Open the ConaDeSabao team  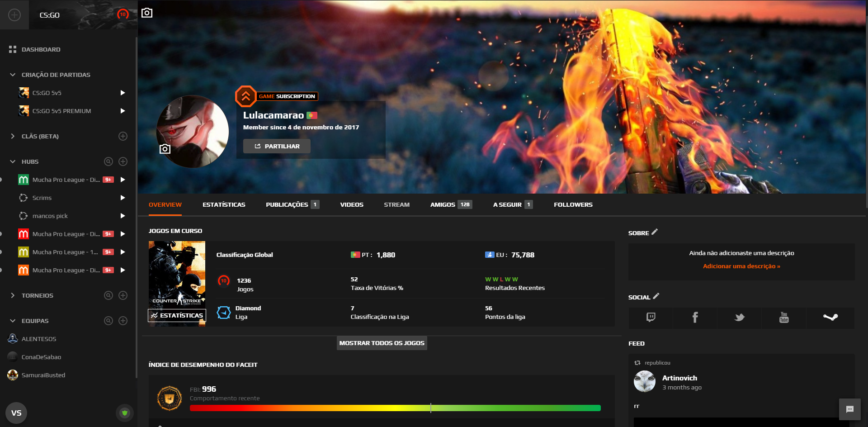(41, 357)
